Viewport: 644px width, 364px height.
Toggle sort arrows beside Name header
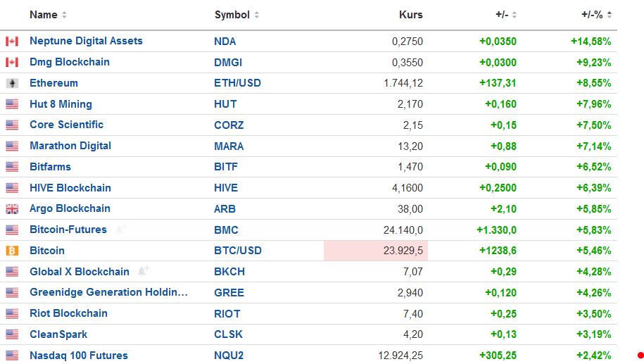pos(65,15)
